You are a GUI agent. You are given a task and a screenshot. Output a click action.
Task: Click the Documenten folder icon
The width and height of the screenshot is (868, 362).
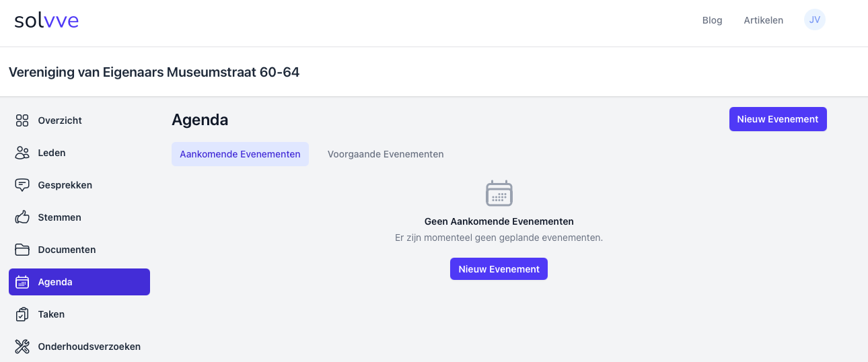[22, 250]
